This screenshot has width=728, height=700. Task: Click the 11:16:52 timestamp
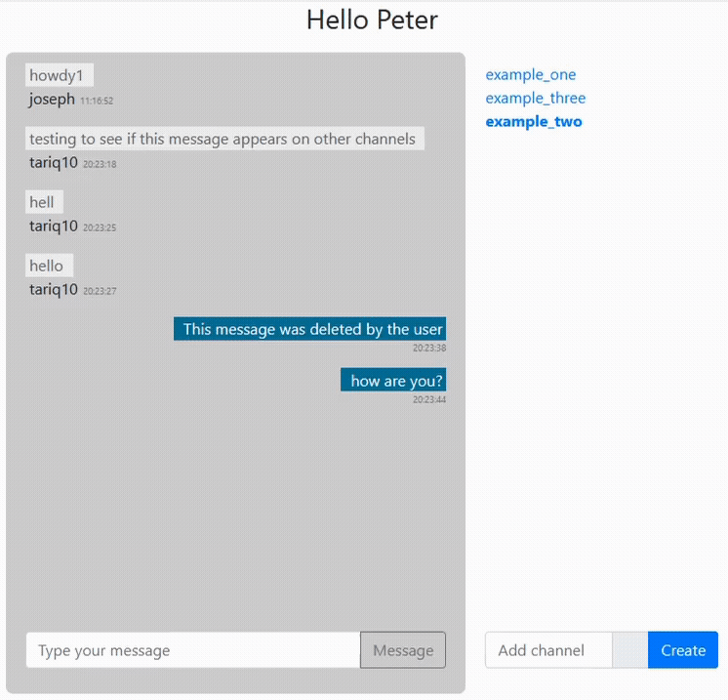pos(97,101)
